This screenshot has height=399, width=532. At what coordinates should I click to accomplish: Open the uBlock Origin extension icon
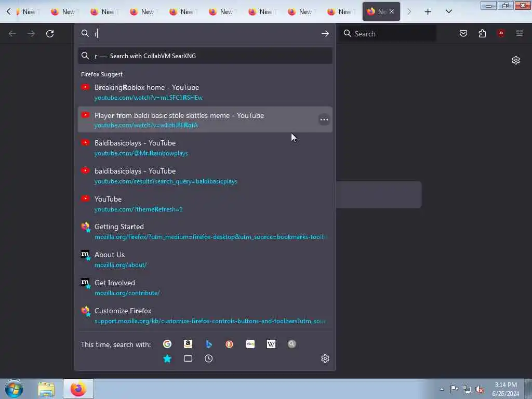pos(501,33)
